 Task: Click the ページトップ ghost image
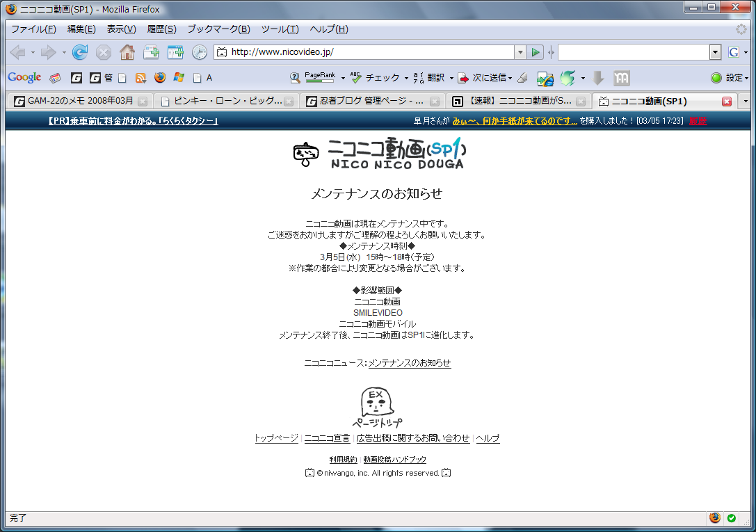click(377, 408)
